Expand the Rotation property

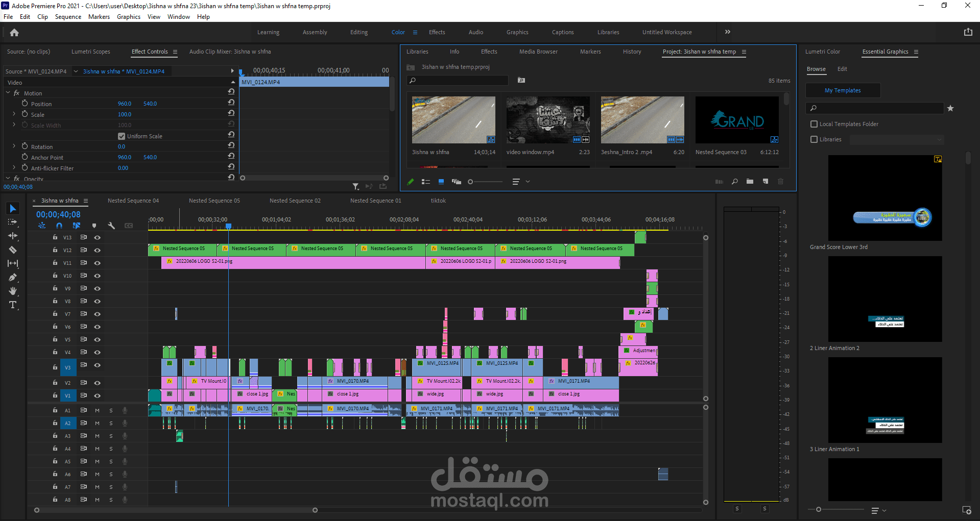pos(14,146)
